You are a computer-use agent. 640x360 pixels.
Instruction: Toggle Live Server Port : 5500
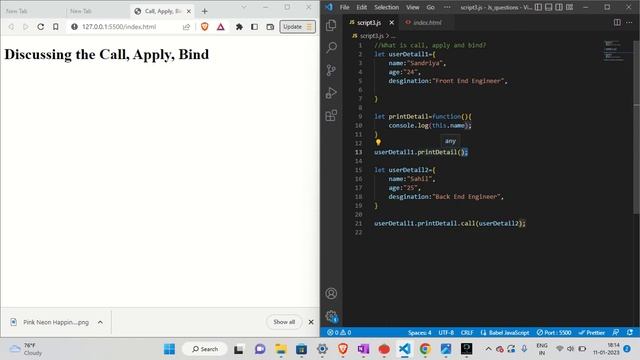[x=554, y=333]
